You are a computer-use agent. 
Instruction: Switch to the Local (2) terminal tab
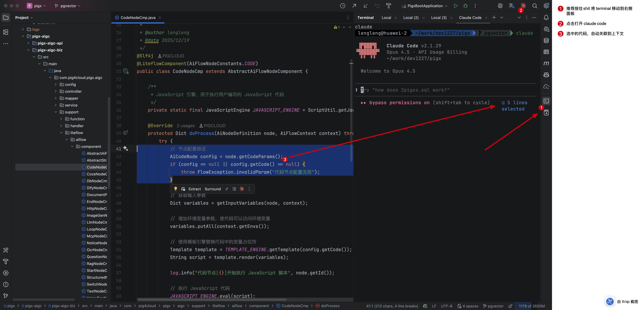[x=411, y=18]
